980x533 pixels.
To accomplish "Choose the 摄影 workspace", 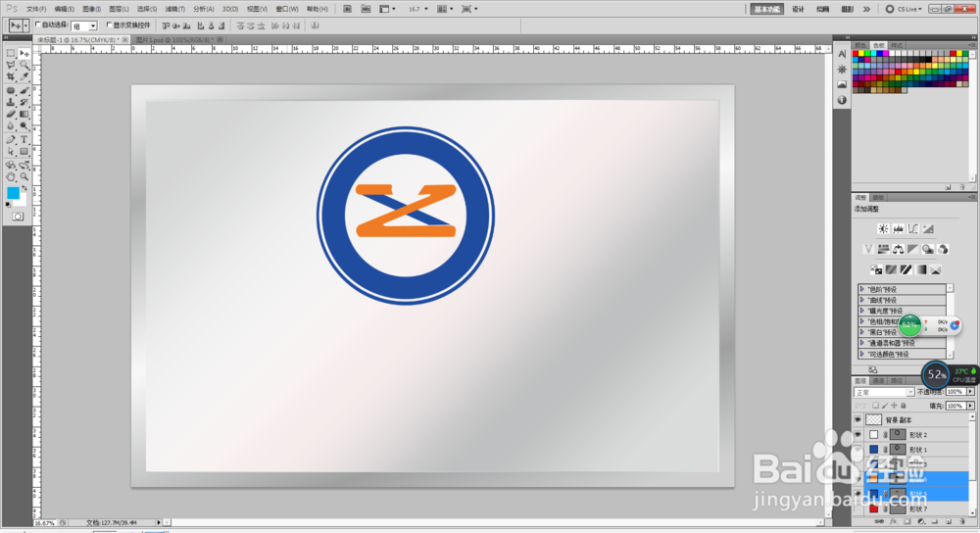I will point(847,10).
